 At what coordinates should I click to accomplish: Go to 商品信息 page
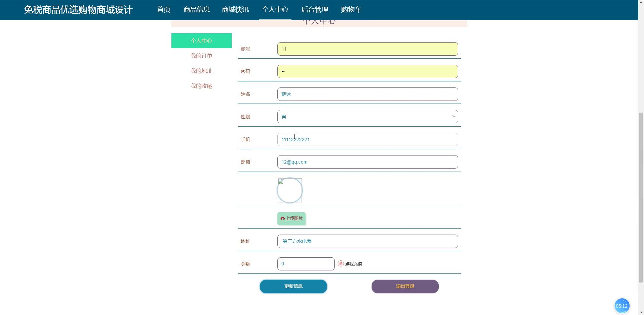point(197,10)
